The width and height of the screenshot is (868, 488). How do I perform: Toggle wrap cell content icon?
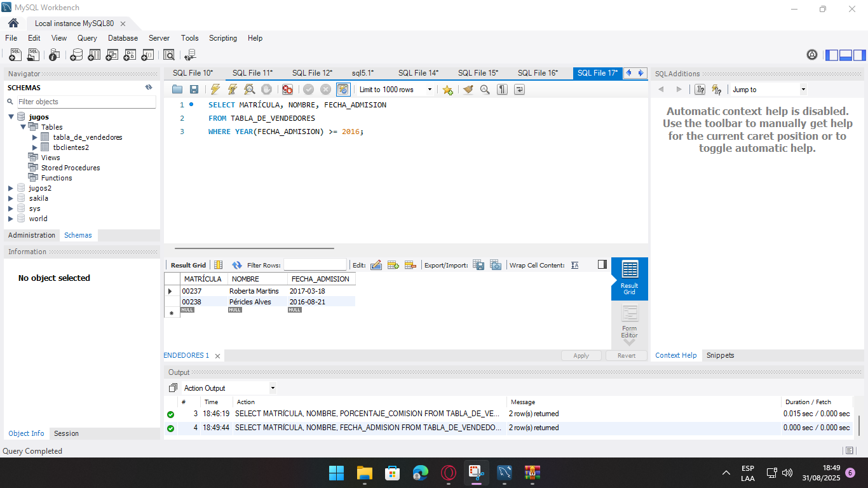point(575,265)
